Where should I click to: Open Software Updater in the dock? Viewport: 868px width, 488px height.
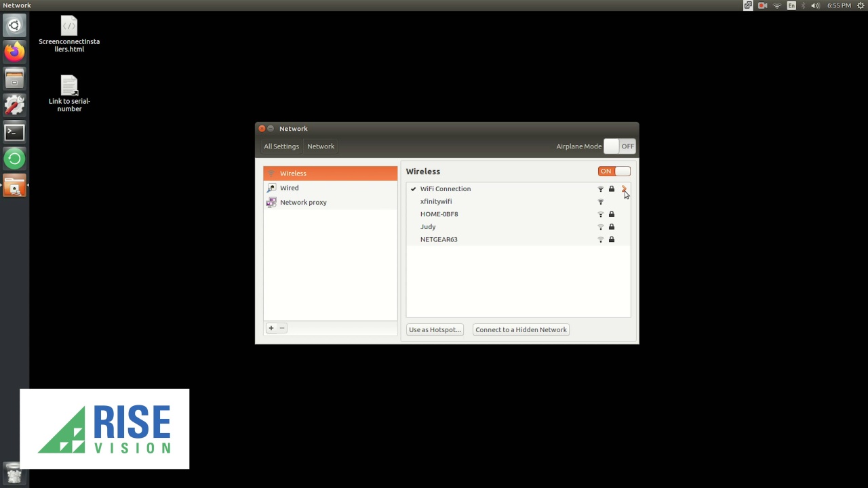pos(14,159)
